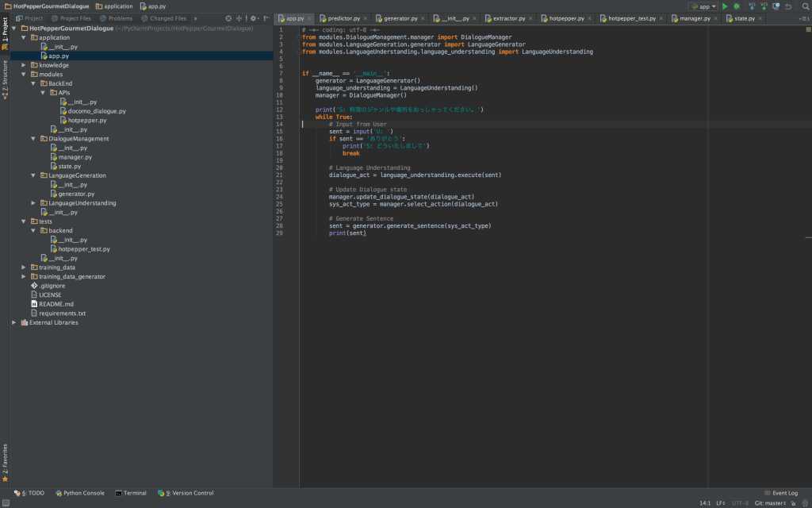Click the show history icon in top toolbar
This screenshot has width=812, height=508.
tap(776, 6)
